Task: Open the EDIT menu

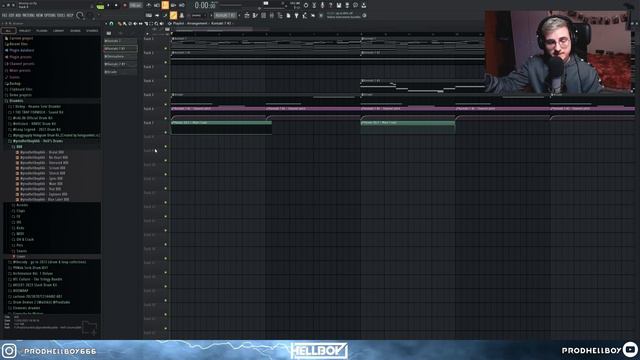Action: pos(11,15)
